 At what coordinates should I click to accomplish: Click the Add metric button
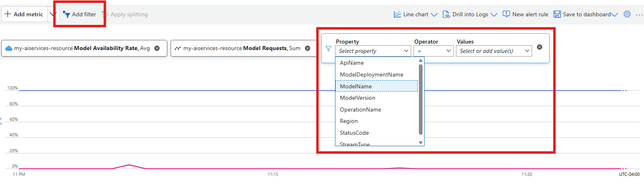pos(24,14)
